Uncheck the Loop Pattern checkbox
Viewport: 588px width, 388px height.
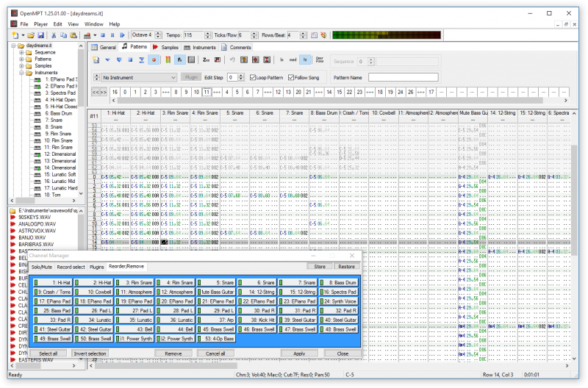click(x=254, y=77)
